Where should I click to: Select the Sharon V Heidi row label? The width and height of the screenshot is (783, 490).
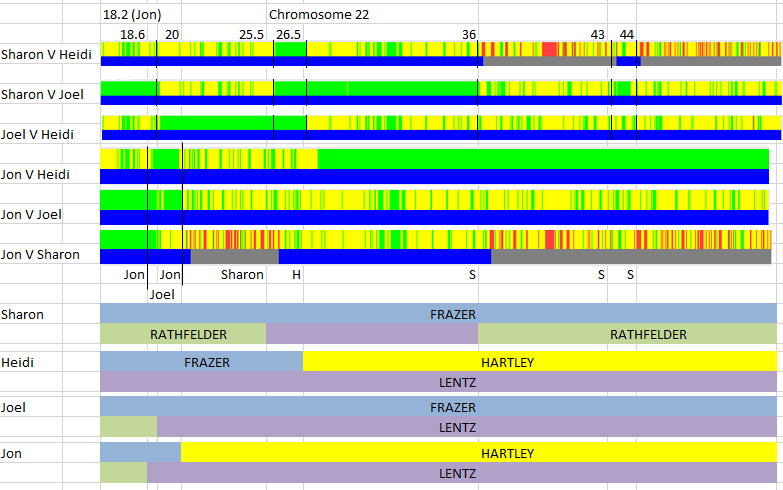point(41,55)
